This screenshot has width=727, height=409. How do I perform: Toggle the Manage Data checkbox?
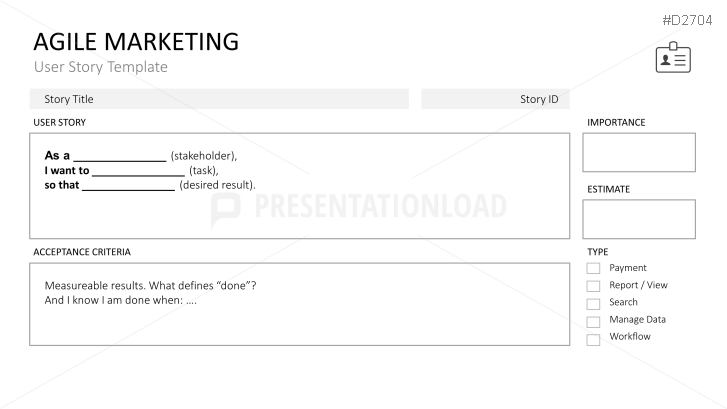click(593, 321)
